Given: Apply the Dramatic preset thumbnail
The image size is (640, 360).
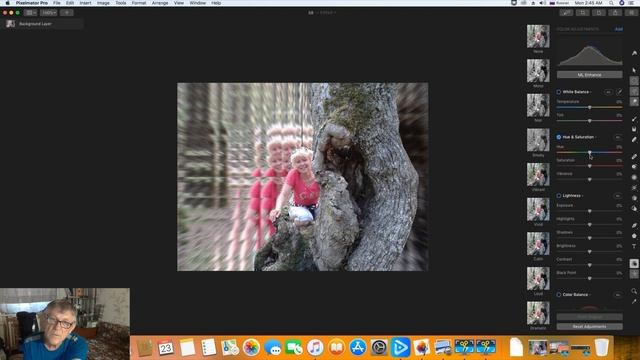Looking at the screenshot, I should [538, 313].
